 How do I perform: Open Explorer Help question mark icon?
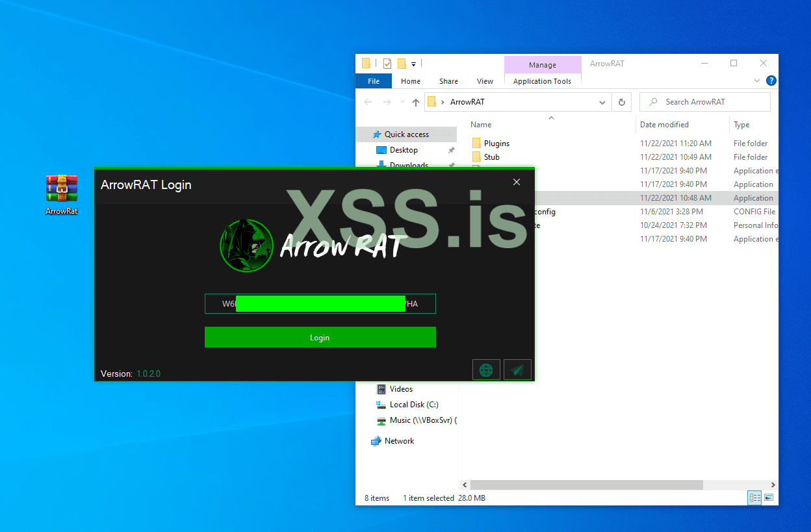tap(771, 81)
